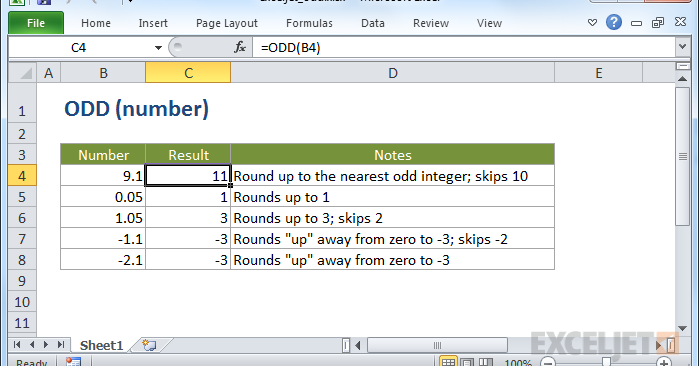Expand the formula bar
Image resolution: width=699 pixels, height=366 pixels.
coord(682,47)
